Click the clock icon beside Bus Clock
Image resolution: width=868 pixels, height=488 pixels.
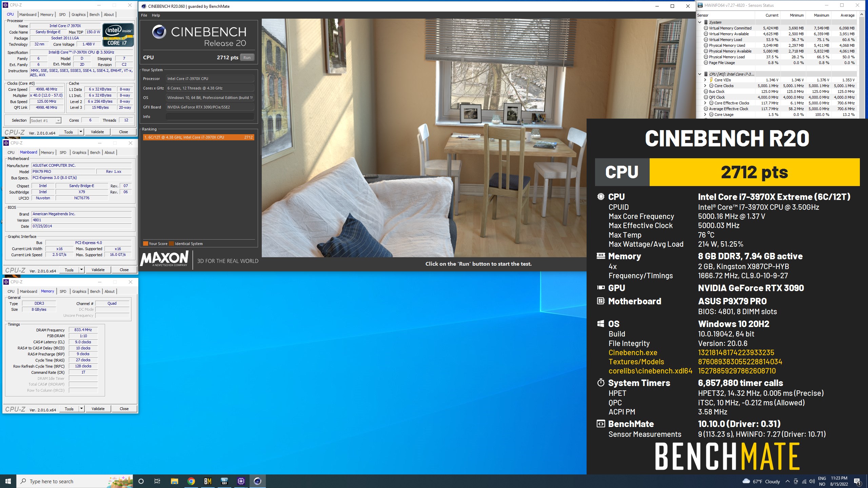pyautogui.click(x=706, y=91)
